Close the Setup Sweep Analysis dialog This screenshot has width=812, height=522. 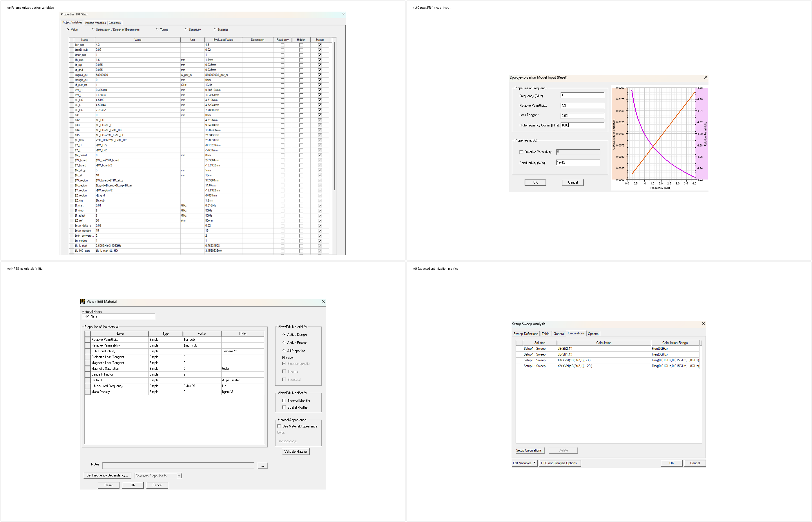(703, 324)
